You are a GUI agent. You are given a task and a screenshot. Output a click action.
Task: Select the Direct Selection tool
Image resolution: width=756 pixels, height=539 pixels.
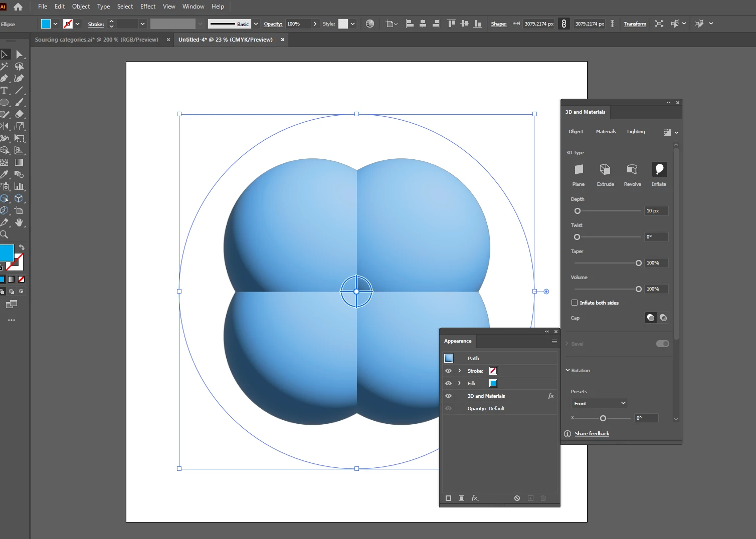click(x=19, y=54)
